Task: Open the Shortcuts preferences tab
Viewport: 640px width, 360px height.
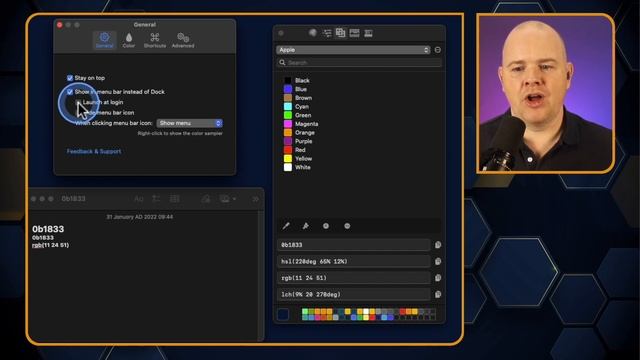Action: pos(155,40)
